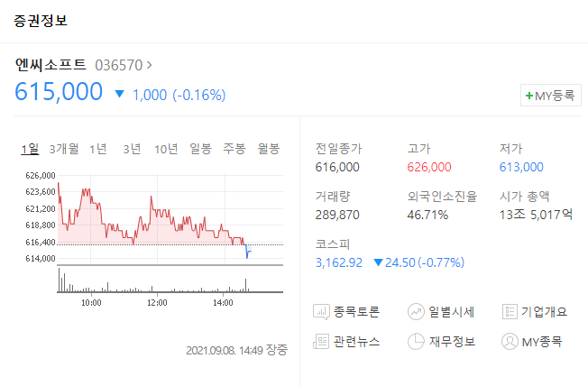
Task: Click the 일별시세 chart icon
Action: pos(416,312)
